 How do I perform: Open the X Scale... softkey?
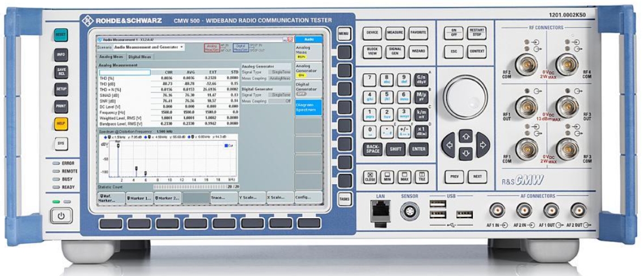tap(280, 198)
